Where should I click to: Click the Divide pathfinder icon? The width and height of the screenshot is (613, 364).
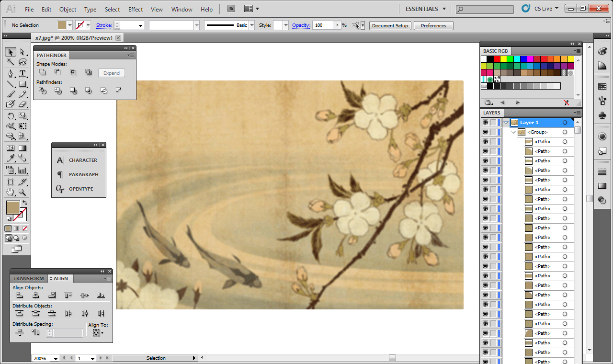43,90
